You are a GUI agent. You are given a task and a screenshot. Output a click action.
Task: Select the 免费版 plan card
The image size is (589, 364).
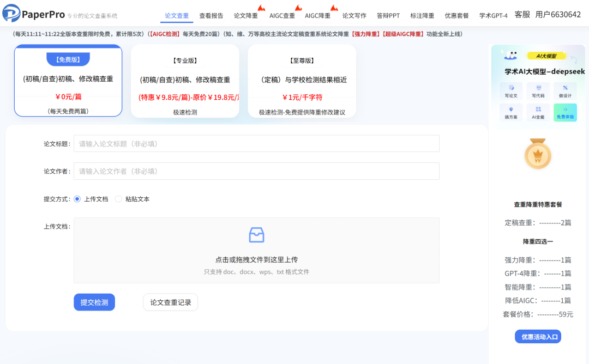[x=68, y=81]
